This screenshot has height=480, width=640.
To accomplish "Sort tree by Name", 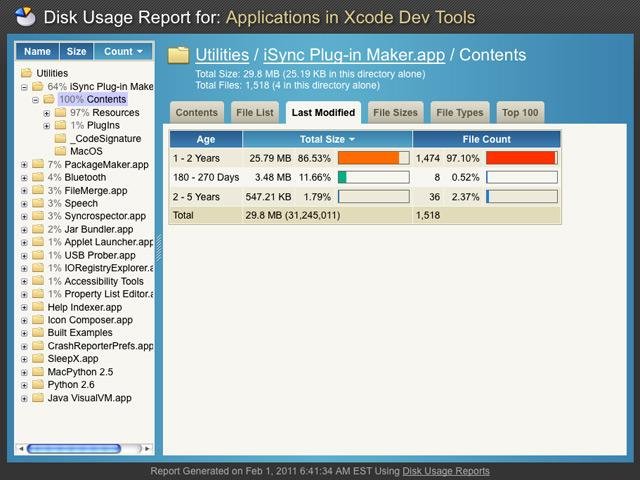I will 38,51.
